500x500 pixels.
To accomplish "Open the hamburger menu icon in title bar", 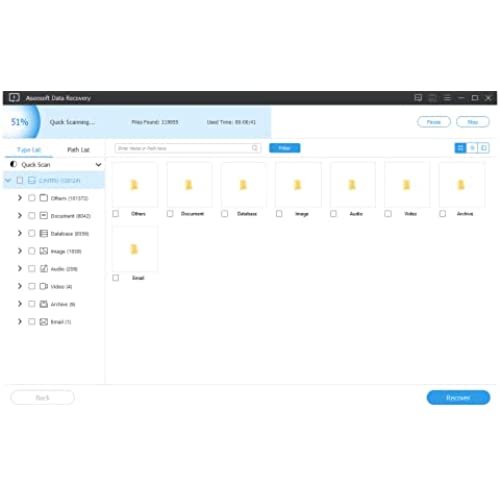I will click(447, 98).
